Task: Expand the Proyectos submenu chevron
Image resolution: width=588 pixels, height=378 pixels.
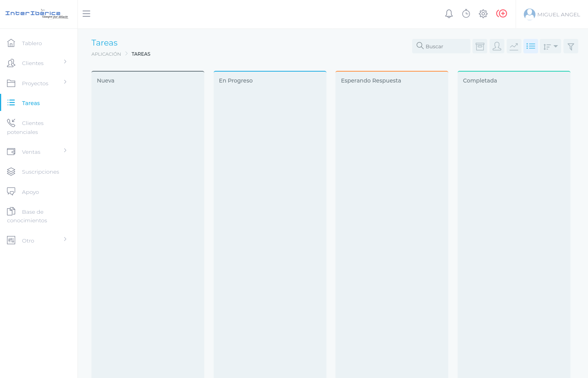Action: (65, 82)
